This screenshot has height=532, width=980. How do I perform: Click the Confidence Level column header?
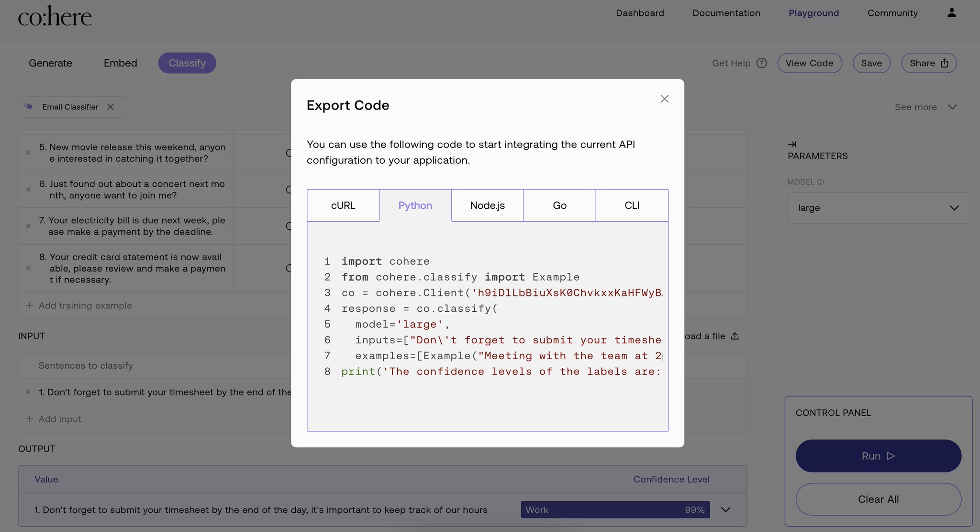pyautogui.click(x=671, y=479)
